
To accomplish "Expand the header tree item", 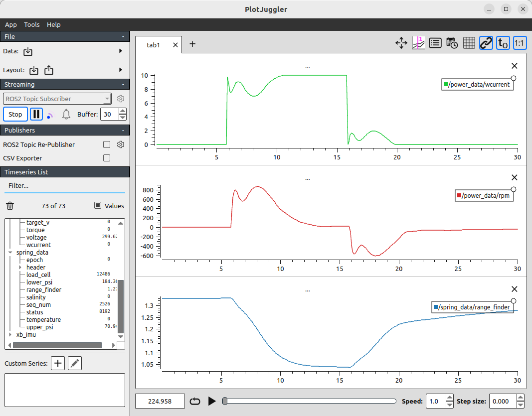I will (x=20, y=268).
